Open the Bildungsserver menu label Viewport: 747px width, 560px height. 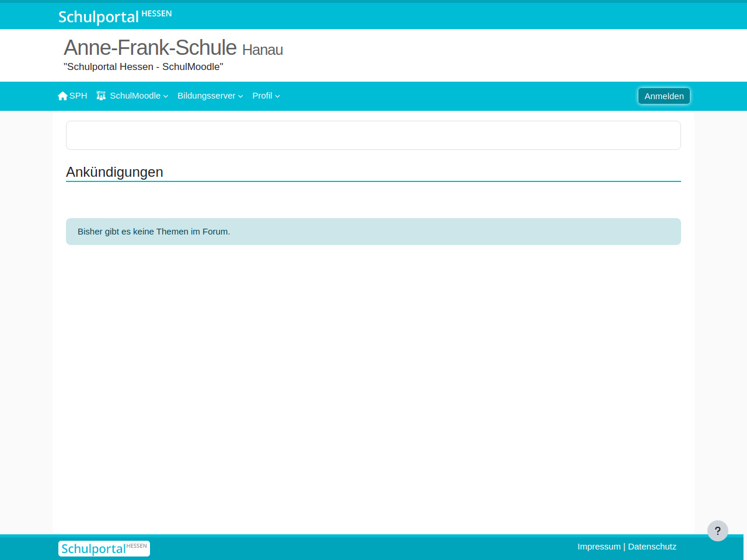[x=206, y=96]
